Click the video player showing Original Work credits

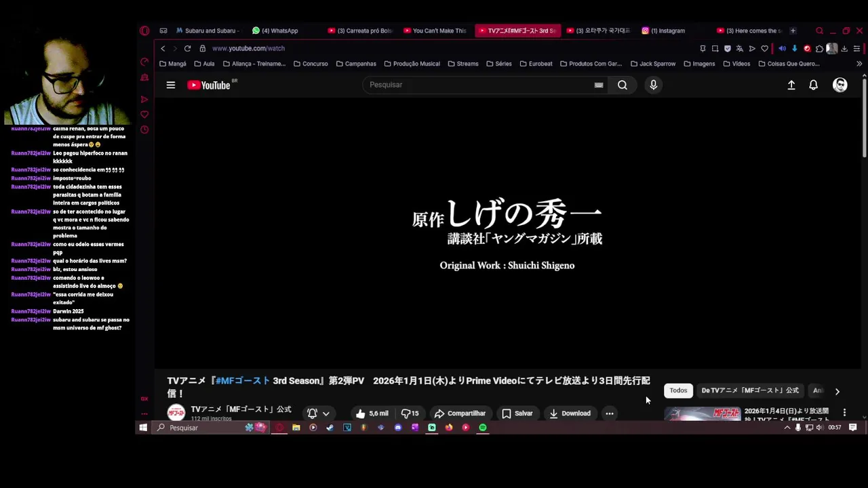[507, 234]
